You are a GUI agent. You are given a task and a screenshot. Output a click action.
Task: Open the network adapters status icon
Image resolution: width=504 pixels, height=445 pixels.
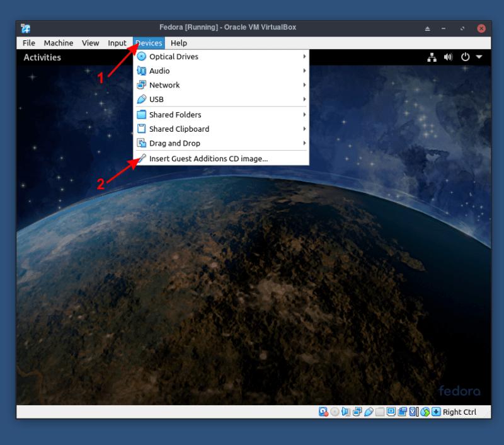click(x=357, y=412)
